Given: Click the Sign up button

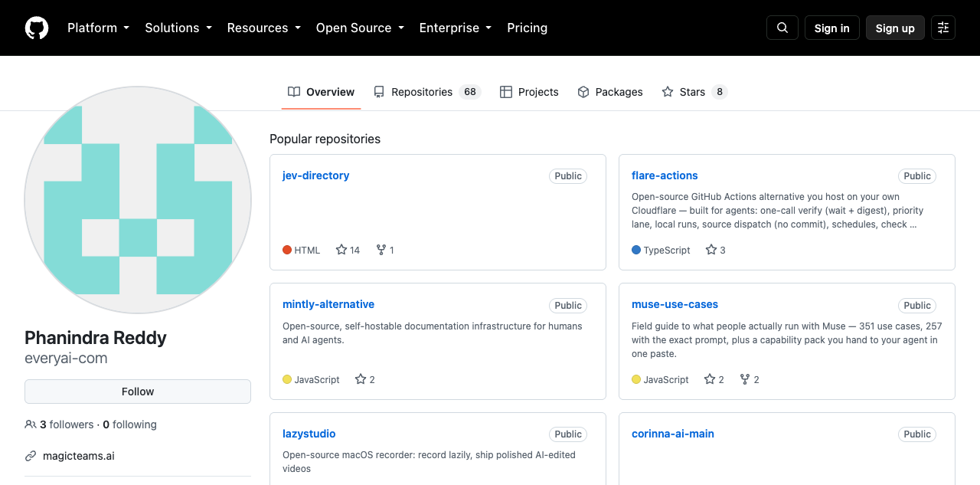Looking at the screenshot, I should [895, 28].
